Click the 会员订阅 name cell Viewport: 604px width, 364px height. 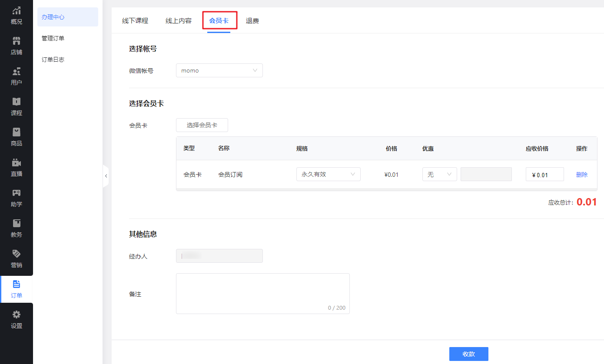(230, 175)
